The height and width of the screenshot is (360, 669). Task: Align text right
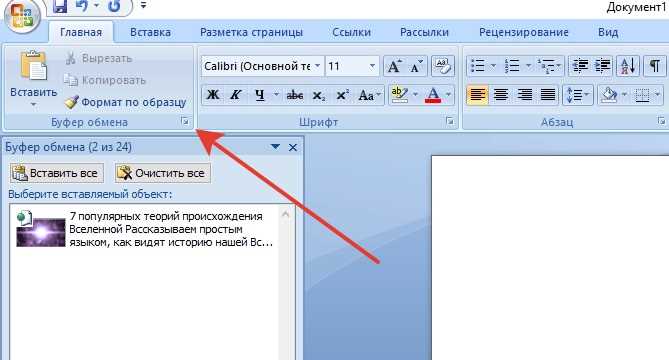(x=524, y=95)
